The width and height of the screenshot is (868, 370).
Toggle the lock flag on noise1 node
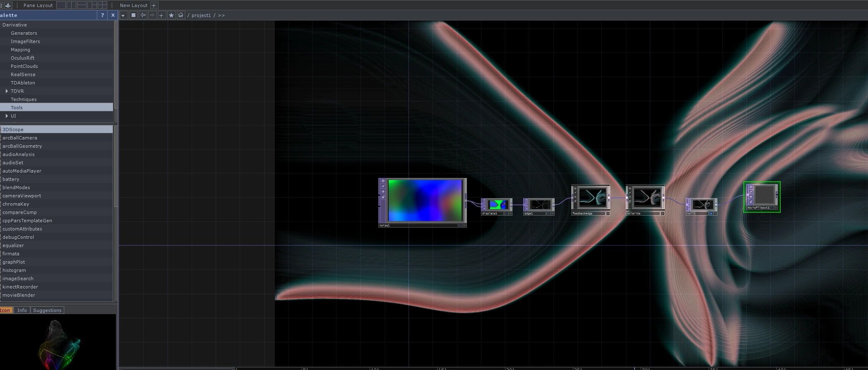click(x=383, y=197)
